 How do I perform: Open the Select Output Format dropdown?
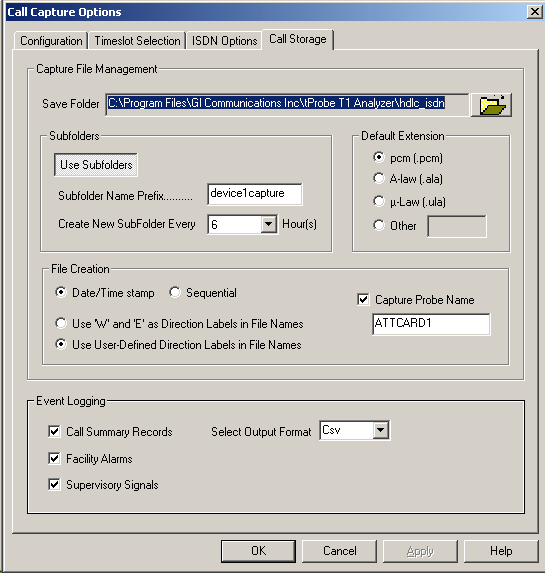coord(381,430)
